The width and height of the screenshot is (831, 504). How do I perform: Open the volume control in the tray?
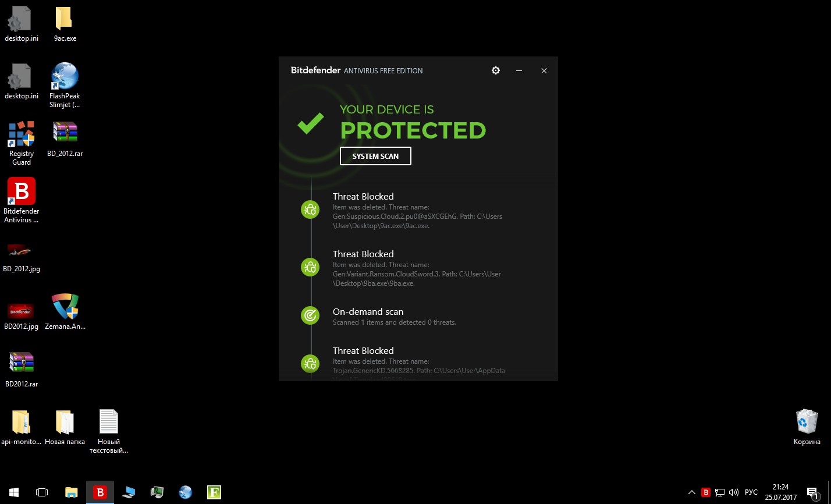pos(734,492)
